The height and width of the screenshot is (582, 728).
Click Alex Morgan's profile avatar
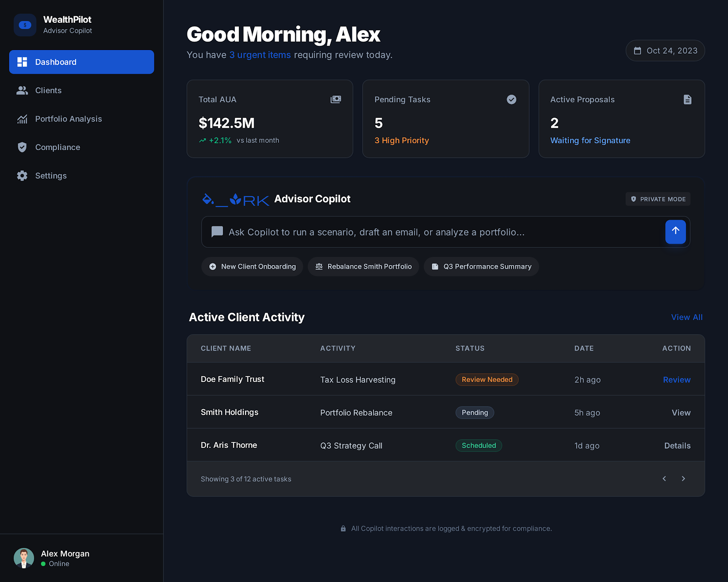24,558
